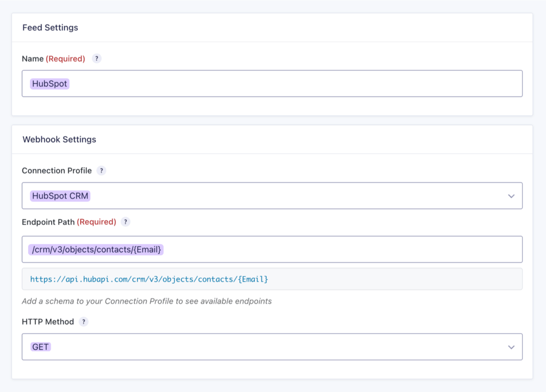
Task: Open the Name field help tooltip
Action: (x=97, y=59)
